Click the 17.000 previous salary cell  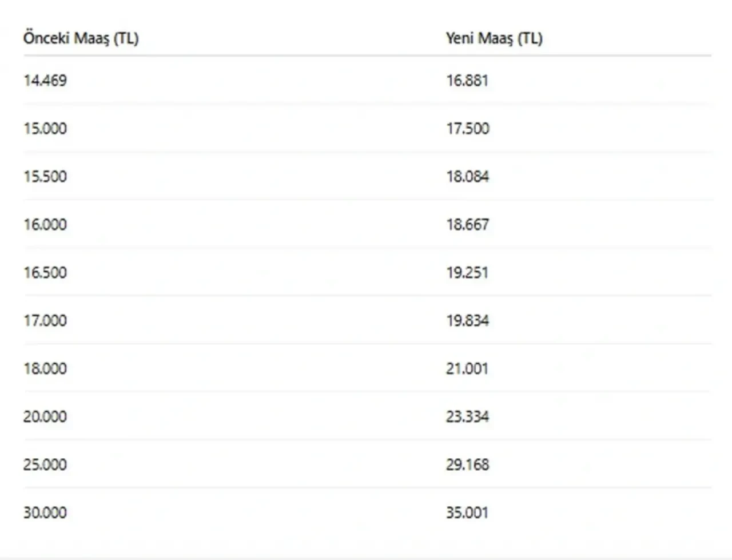click(x=45, y=320)
